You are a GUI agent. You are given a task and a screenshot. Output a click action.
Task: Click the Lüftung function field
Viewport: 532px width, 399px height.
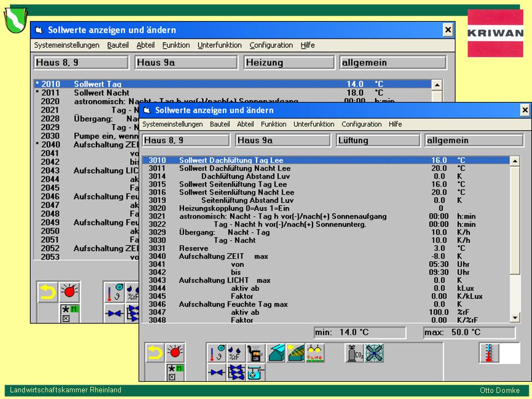click(x=377, y=141)
